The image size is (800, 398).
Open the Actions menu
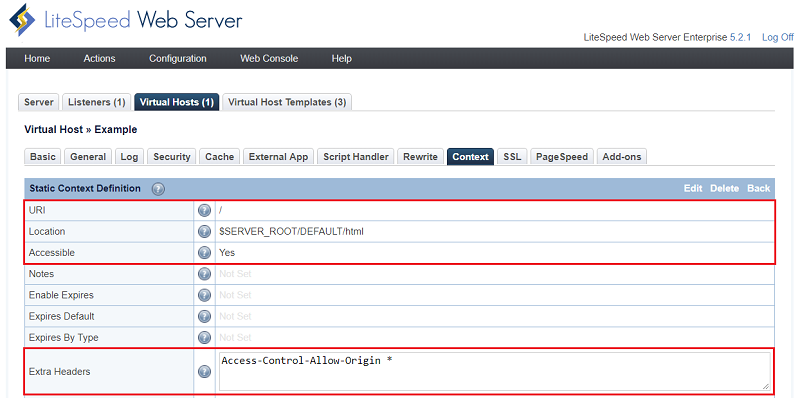(99, 59)
